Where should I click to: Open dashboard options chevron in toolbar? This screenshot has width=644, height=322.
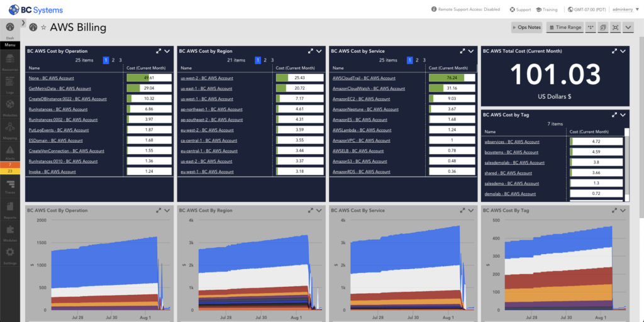(628, 28)
